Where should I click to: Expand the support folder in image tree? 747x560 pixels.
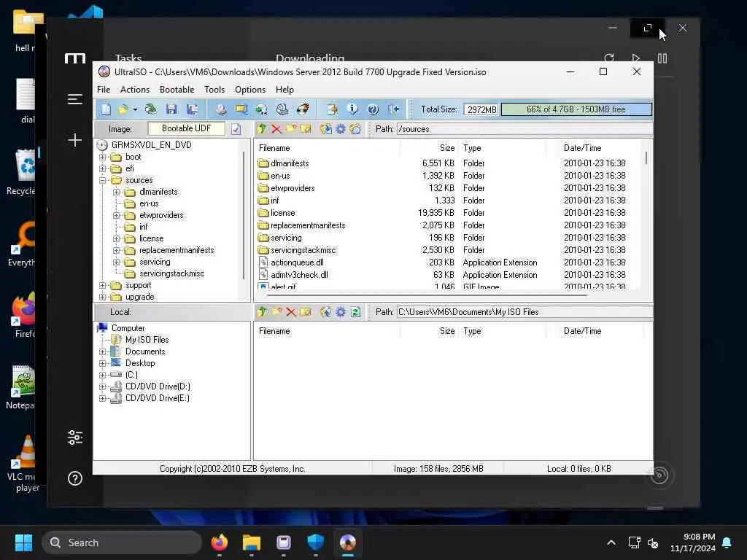(102, 286)
